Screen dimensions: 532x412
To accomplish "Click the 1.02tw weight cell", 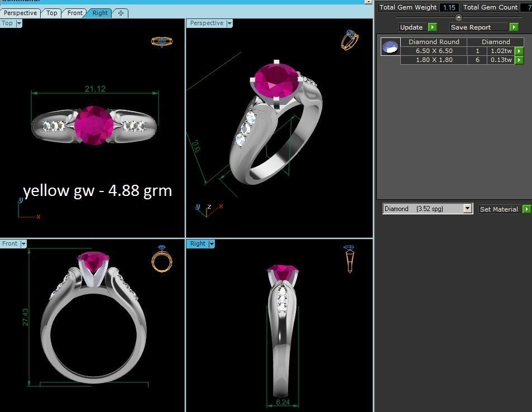I will click(501, 51).
